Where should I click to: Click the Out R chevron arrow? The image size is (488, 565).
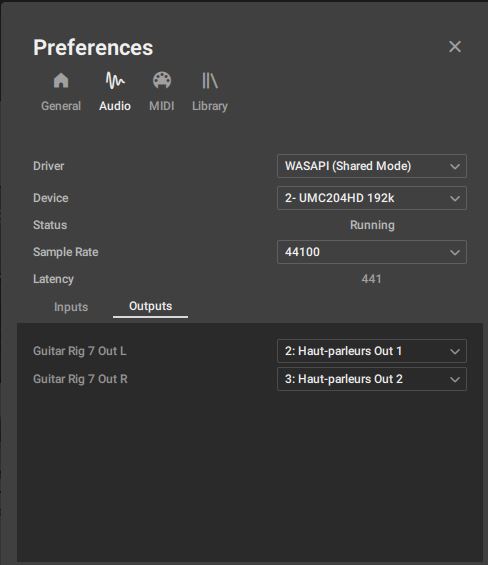tap(455, 379)
